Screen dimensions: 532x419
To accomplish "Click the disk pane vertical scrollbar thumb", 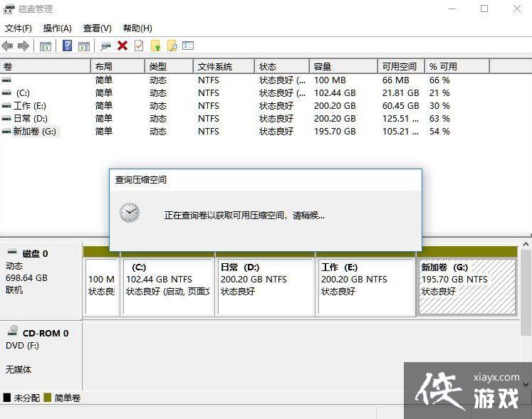I will pos(526,292).
